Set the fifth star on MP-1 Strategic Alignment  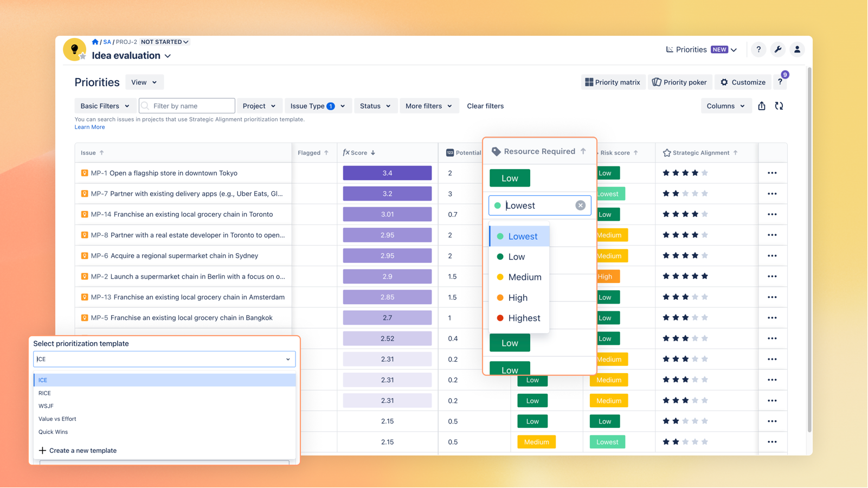pos(704,172)
